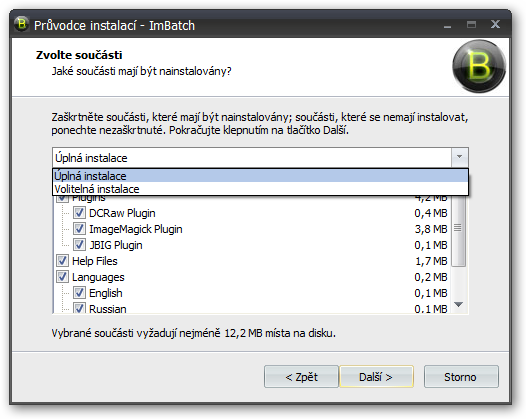
Task: Click the Zvolte součásti heading
Action: (79, 55)
